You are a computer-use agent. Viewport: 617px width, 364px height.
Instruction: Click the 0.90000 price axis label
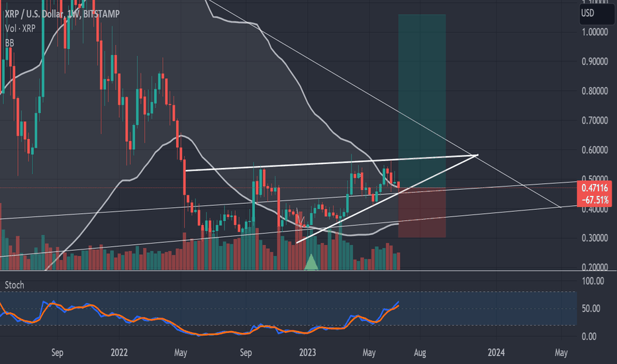click(594, 62)
